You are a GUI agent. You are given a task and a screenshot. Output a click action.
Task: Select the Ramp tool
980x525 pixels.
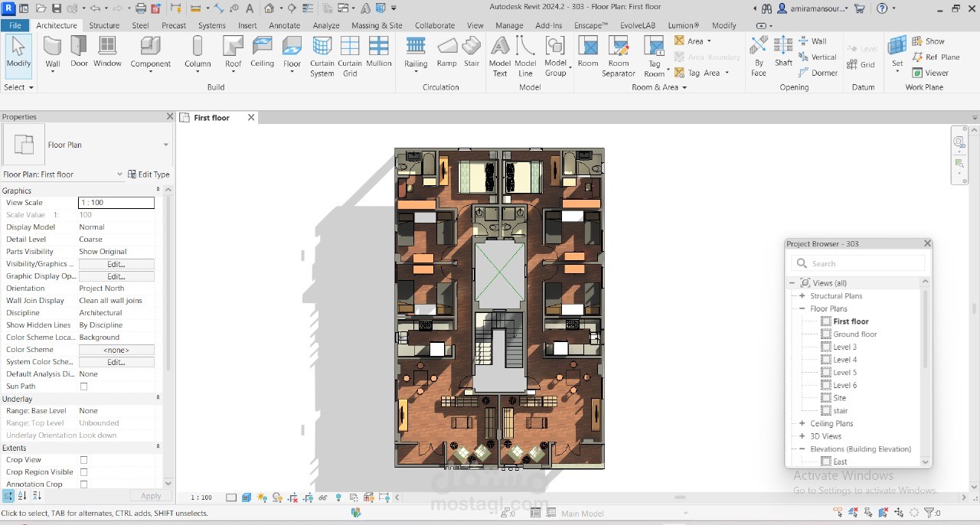[446, 52]
